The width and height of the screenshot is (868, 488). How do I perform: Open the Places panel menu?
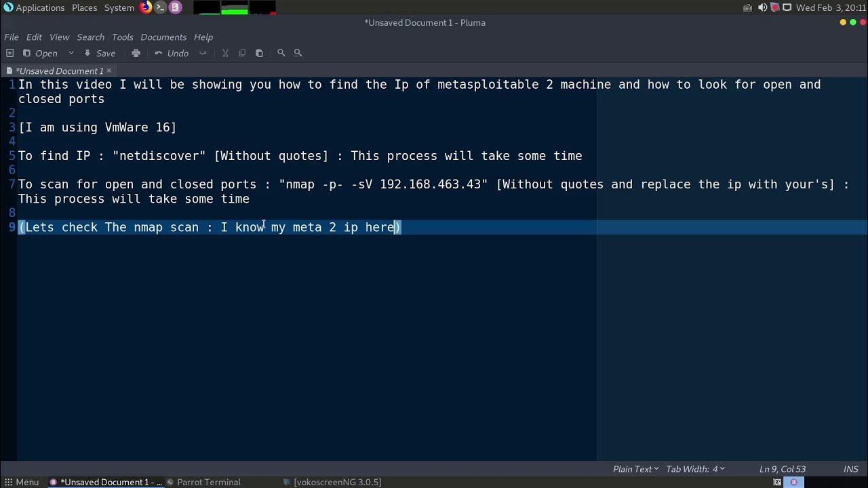click(84, 7)
